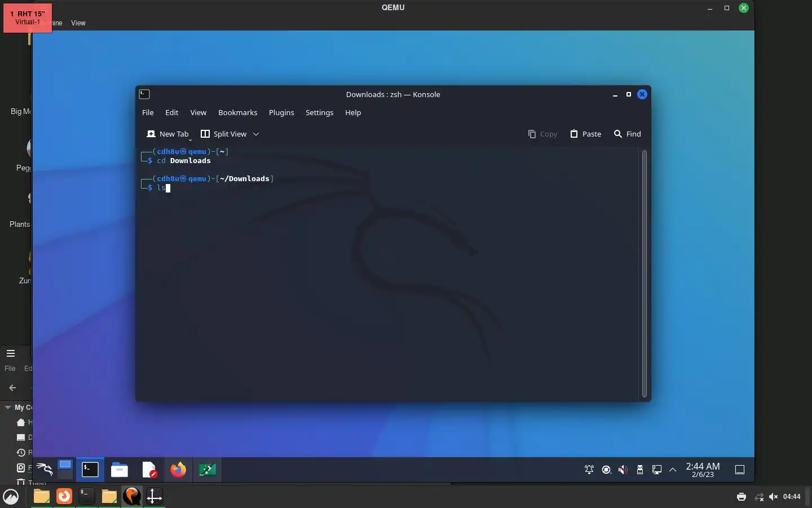Open the Dolphin file manager in Kali panel

pyautogui.click(x=120, y=470)
